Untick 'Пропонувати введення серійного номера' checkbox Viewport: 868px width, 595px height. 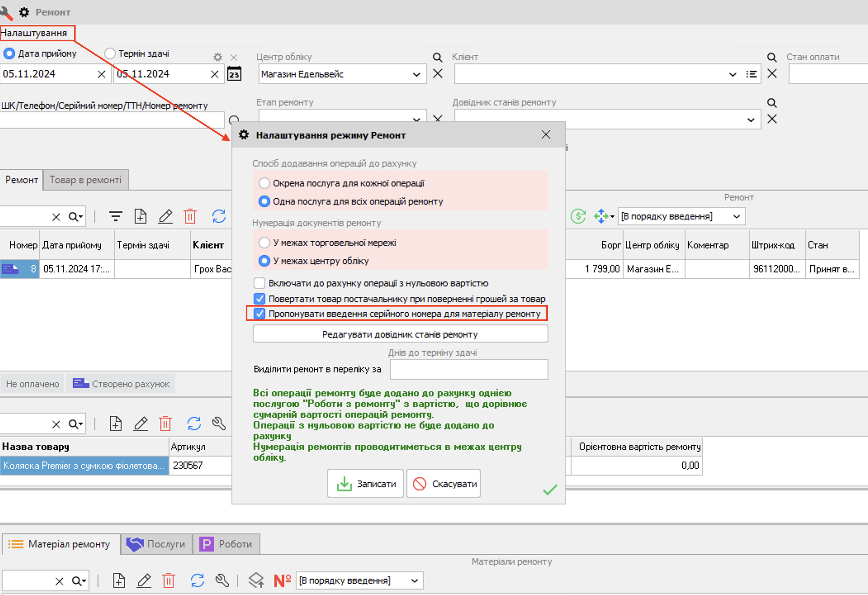click(259, 314)
